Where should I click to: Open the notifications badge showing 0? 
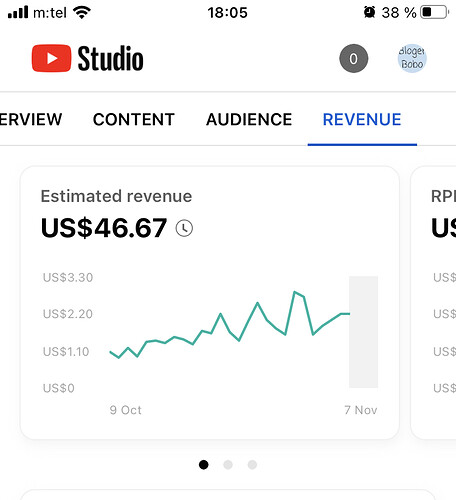(354, 58)
